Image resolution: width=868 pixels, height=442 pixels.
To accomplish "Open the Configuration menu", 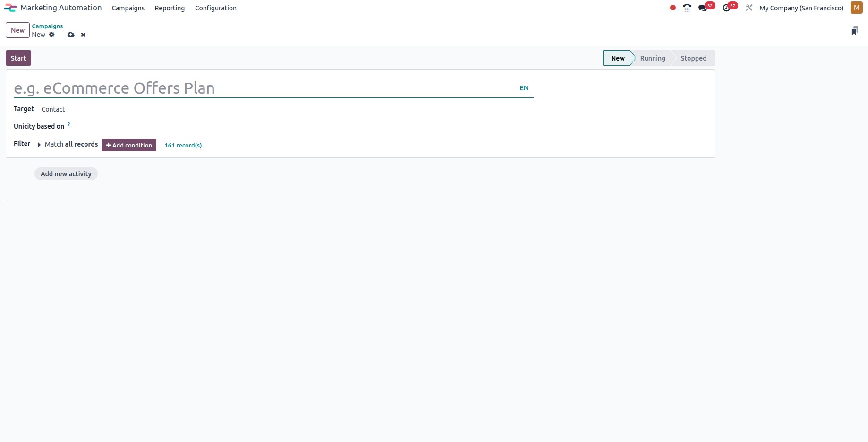I will pos(215,8).
